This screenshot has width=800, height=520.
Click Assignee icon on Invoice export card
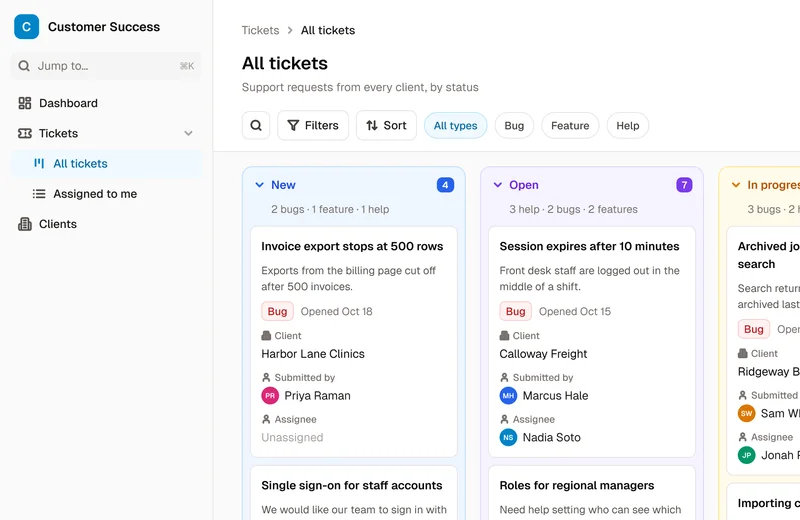[x=266, y=419]
